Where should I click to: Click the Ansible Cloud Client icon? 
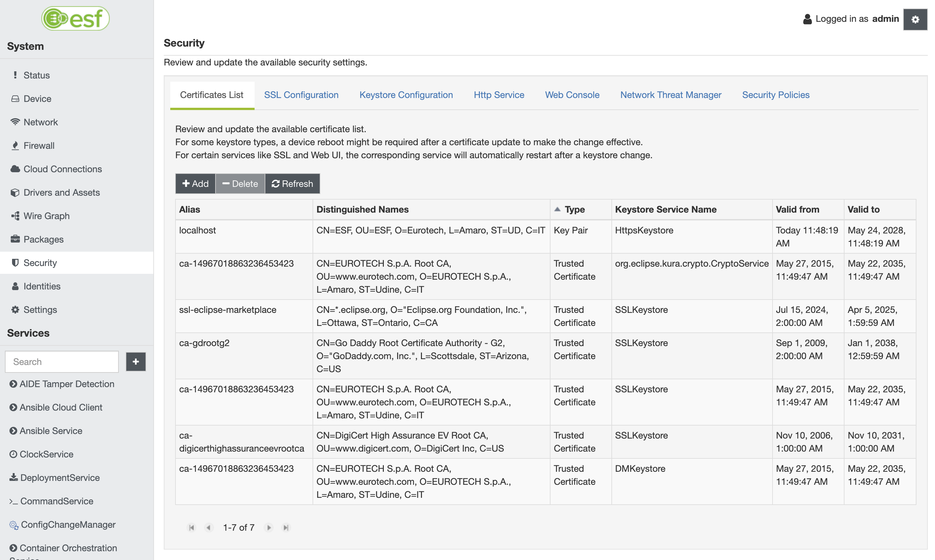pyautogui.click(x=13, y=407)
